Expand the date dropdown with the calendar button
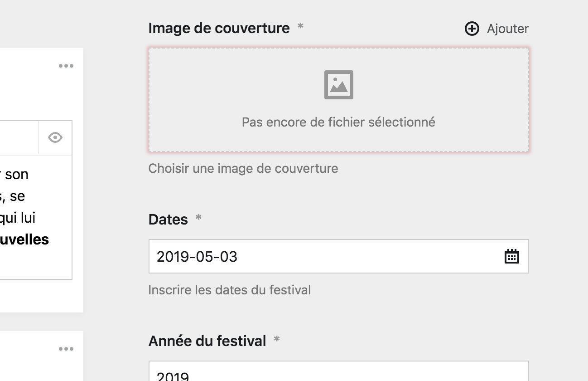The image size is (588, 381). pyautogui.click(x=511, y=256)
